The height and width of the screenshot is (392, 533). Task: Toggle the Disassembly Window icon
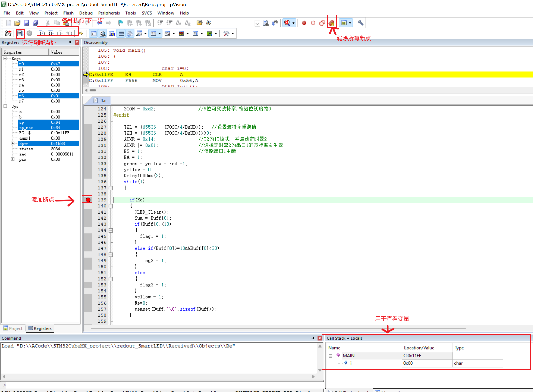pyautogui.click(x=103, y=34)
